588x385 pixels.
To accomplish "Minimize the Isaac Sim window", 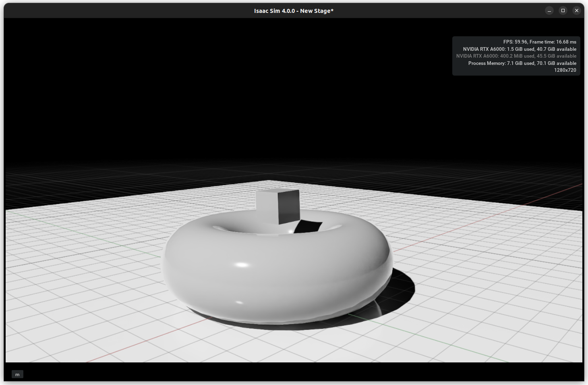I will coord(549,10).
